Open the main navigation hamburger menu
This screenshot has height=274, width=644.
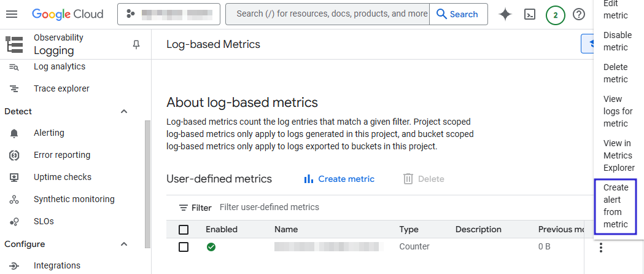pyautogui.click(x=12, y=14)
